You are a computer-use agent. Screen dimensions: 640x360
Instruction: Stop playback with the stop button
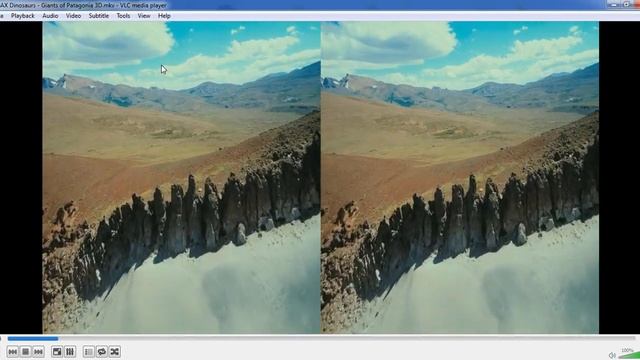[x=25, y=351]
